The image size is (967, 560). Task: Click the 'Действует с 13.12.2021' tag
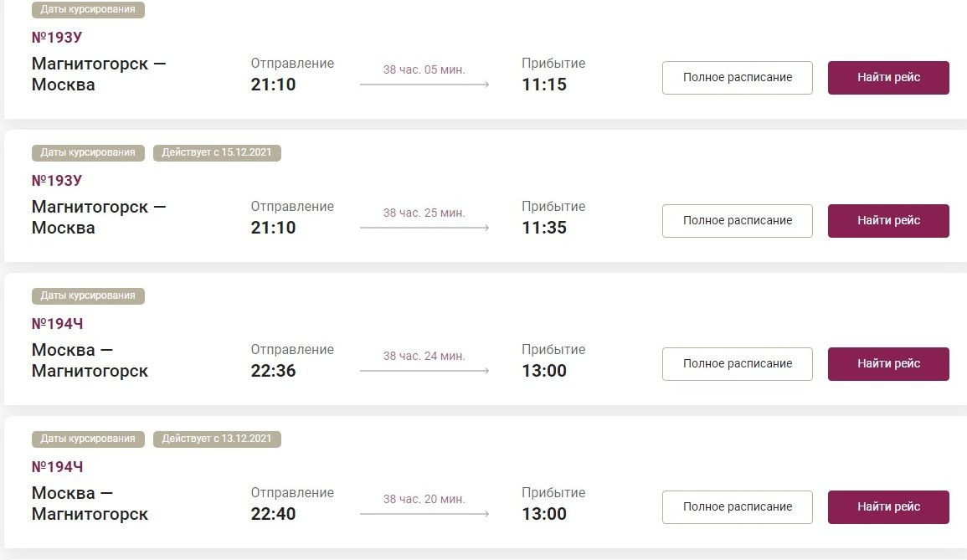[x=217, y=439]
